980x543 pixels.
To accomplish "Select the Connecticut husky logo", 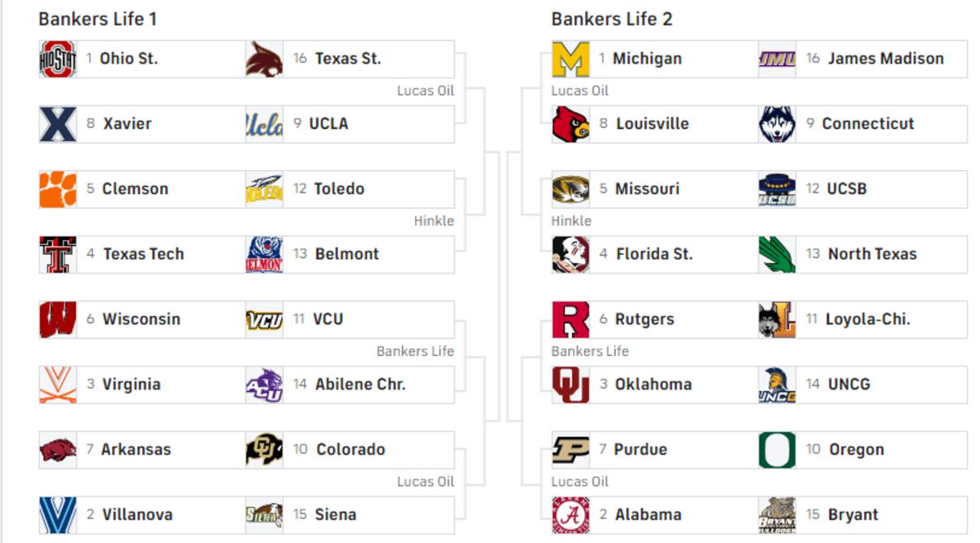I will [x=777, y=124].
